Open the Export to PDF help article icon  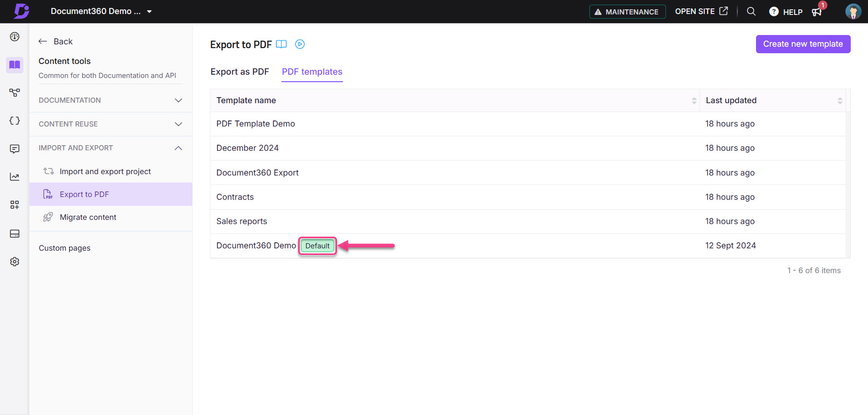[281, 44]
